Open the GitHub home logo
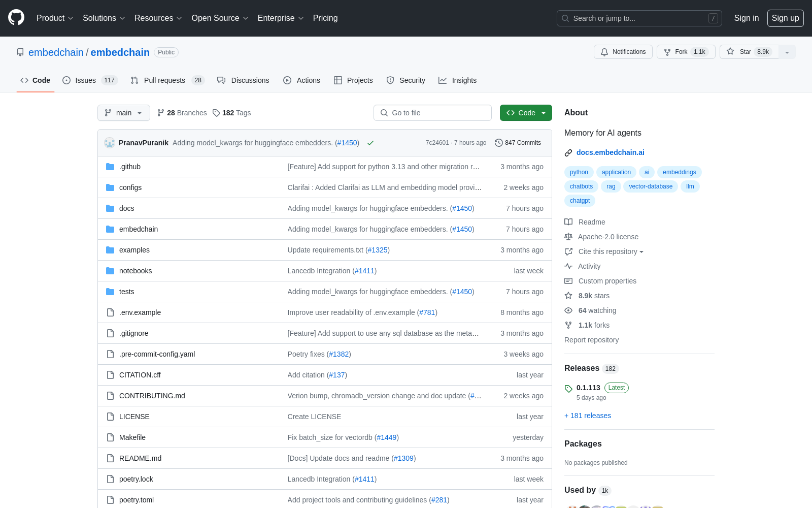This screenshot has width=812, height=508. tap(16, 18)
